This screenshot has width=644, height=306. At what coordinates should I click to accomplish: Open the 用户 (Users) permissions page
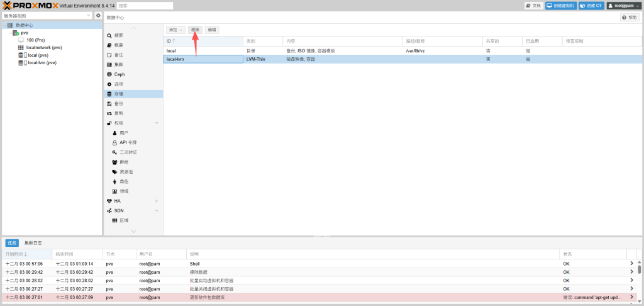coord(124,133)
